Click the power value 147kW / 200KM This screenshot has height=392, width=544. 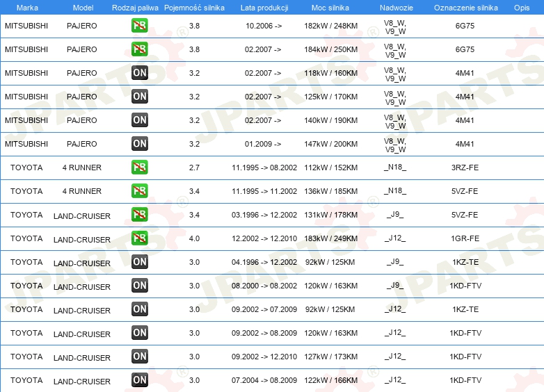330,144
